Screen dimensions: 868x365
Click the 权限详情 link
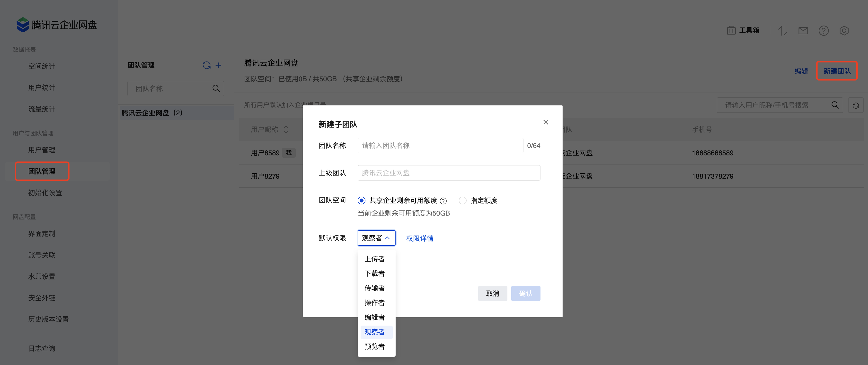pyautogui.click(x=419, y=238)
